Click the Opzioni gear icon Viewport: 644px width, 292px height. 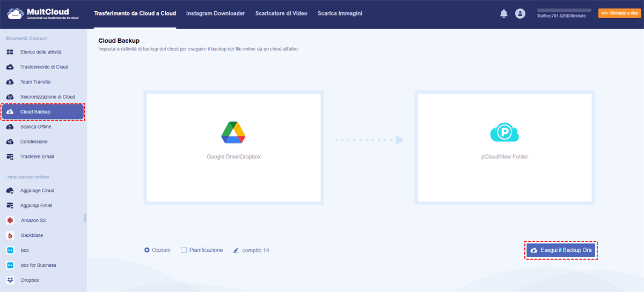click(147, 250)
